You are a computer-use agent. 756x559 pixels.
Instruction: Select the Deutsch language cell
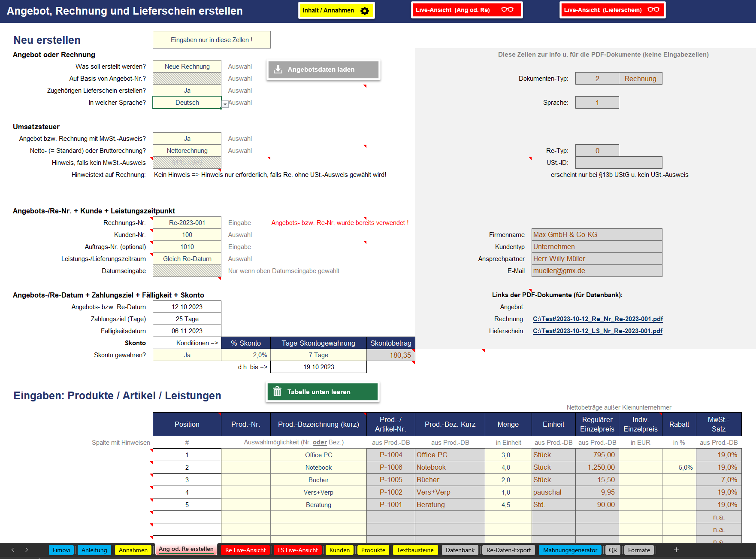(187, 103)
